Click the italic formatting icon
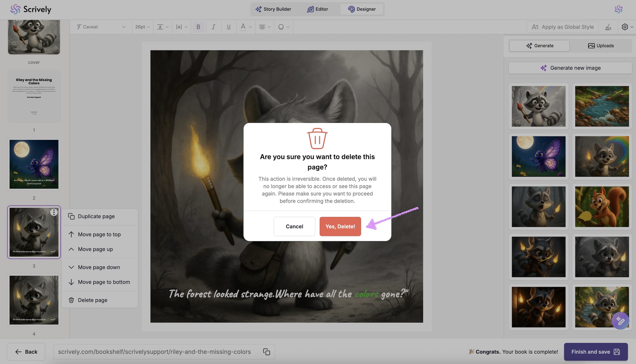This screenshot has width=636, height=364. tap(213, 27)
